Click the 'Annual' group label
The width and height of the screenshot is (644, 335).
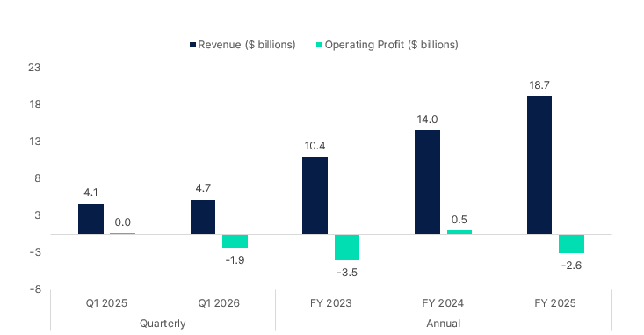[443, 324]
